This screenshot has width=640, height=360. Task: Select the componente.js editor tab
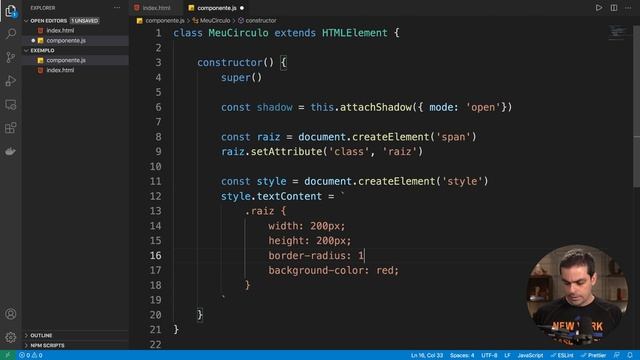pos(217,8)
